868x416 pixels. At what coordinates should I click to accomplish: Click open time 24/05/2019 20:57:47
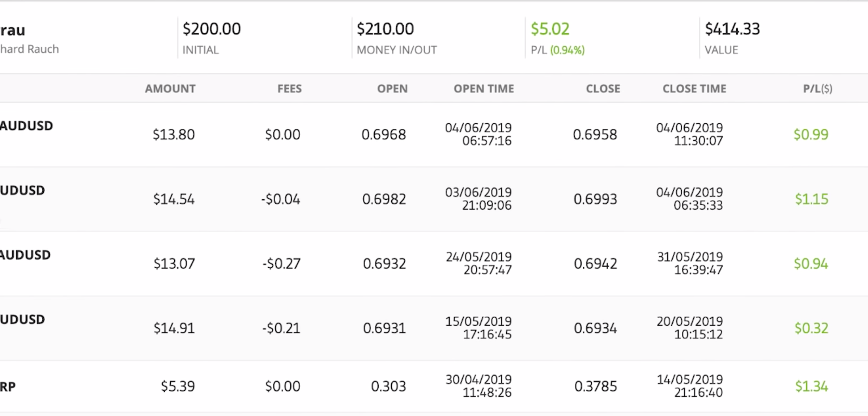[x=478, y=263]
